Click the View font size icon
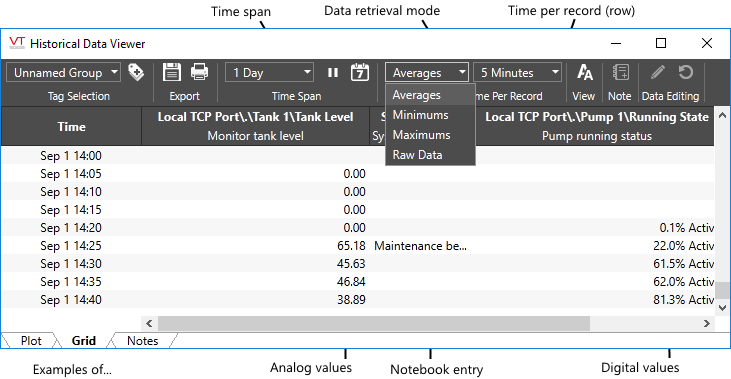Image resolution: width=731 pixels, height=379 pixels. 585,72
